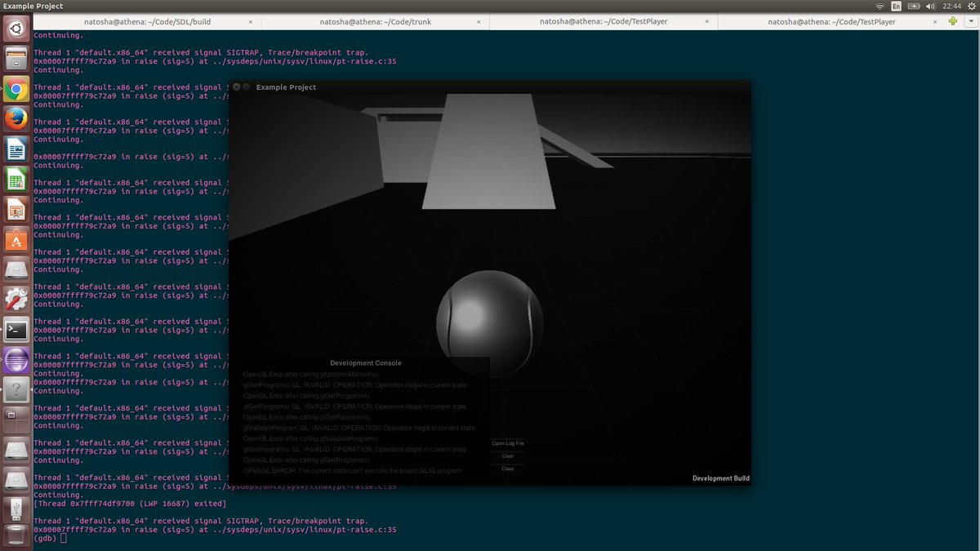Switch to the ~/Code/trunk terminal tab
Screen dimensions: 980x551
pyautogui.click(x=375, y=22)
